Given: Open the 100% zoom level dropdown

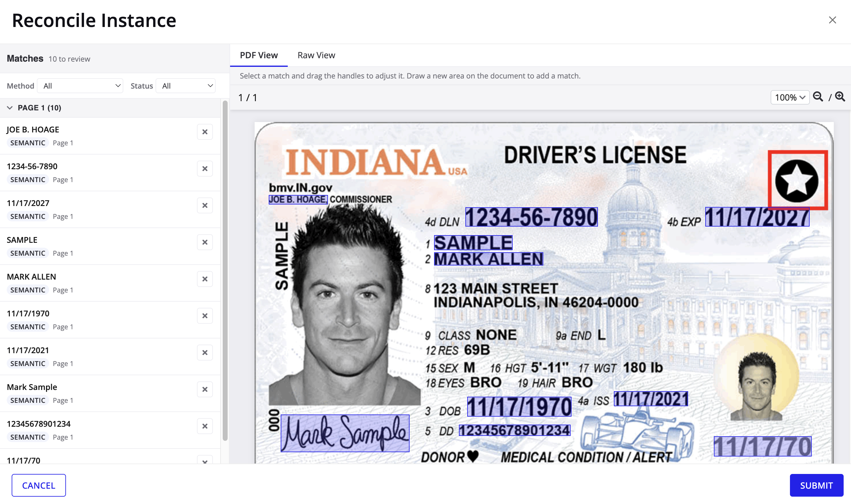Looking at the screenshot, I should 790,97.
